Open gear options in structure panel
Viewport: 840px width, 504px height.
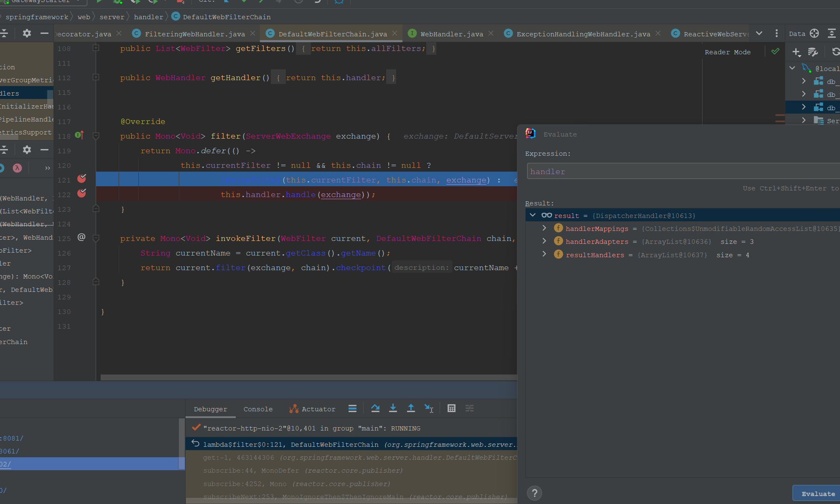(x=27, y=149)
